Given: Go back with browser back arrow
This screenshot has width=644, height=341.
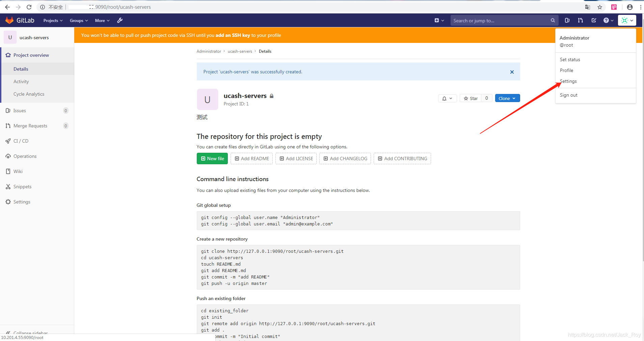Looking at the screenshot, I should coord(7,7).
